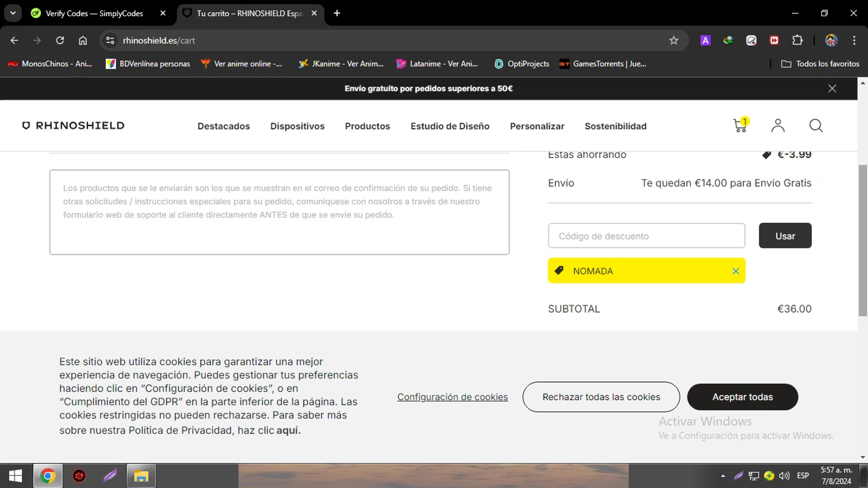The width and height of the screenshot is (868, 488).
Task: Dismiss the free shipping announcement banner
Action: click(832, 89)
